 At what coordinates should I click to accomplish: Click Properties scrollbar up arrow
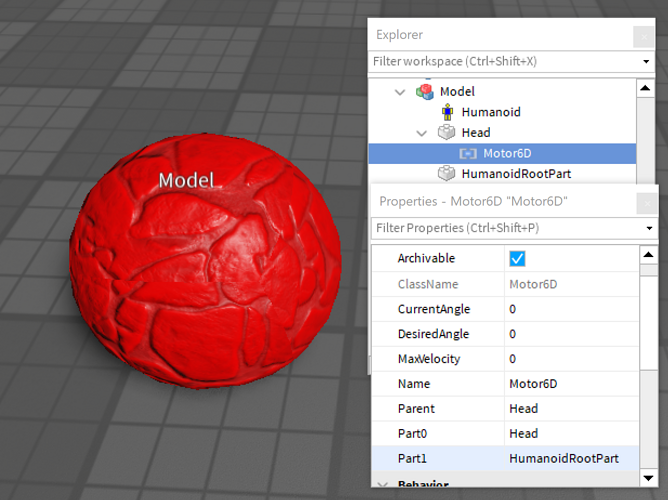click(x=648, y=255)
